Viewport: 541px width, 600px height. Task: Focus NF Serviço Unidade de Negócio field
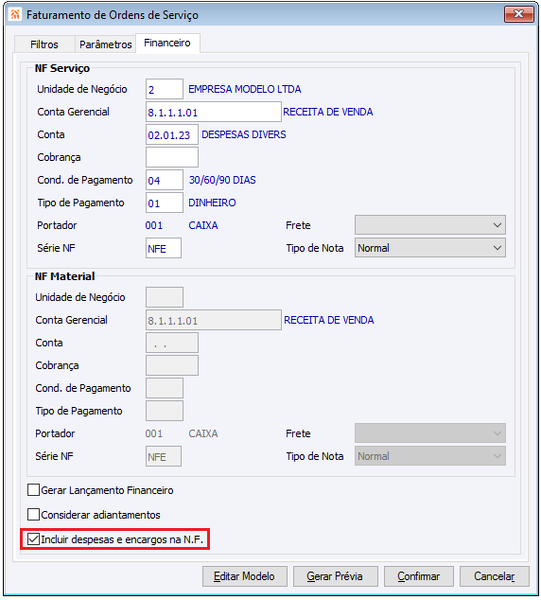coord(165,89)
